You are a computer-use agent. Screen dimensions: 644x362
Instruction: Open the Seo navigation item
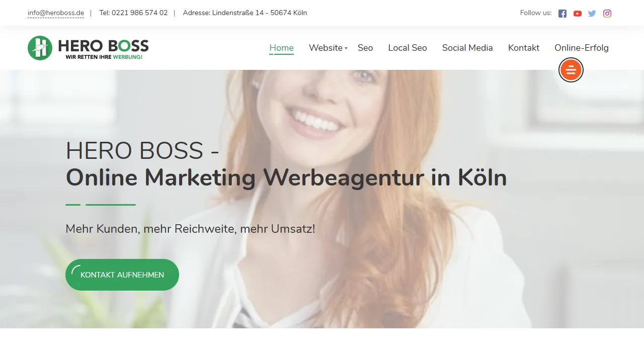click(x=365, y=48)
